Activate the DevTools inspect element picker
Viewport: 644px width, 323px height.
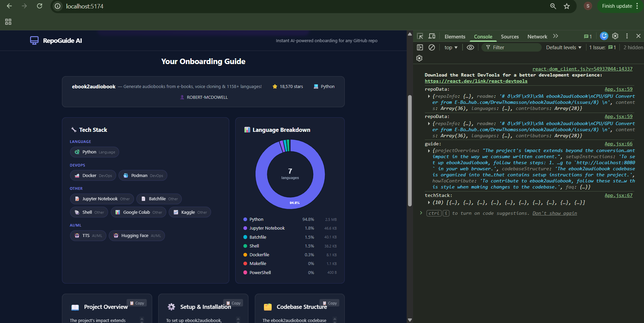(x=420, y=36)
